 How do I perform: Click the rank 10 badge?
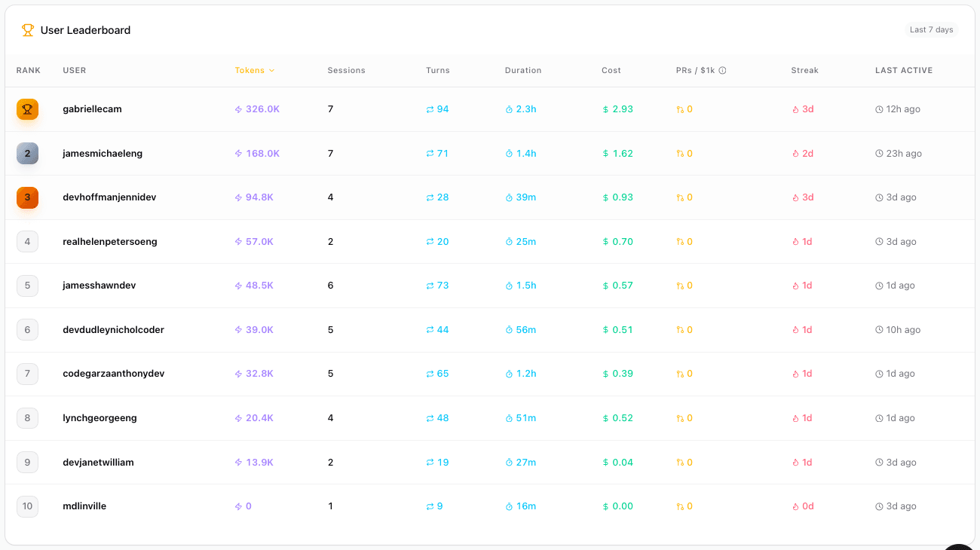pos(27,506)
